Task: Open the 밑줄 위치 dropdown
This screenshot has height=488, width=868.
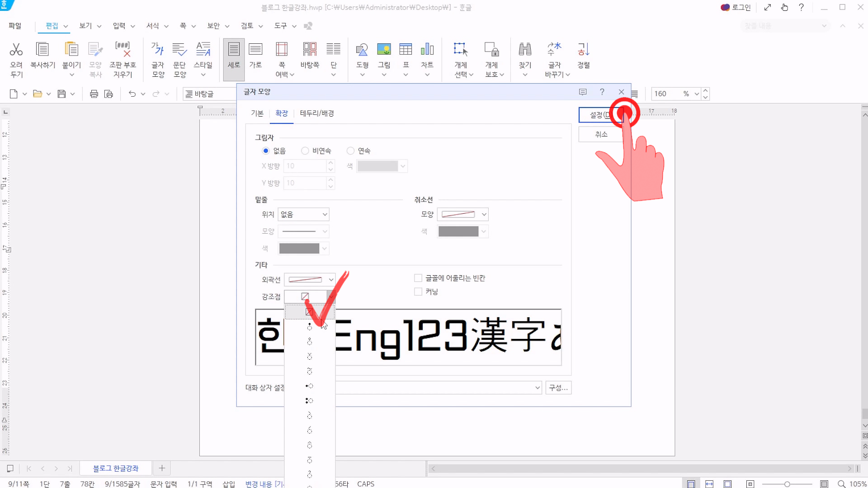Action: tap(303, 215)
